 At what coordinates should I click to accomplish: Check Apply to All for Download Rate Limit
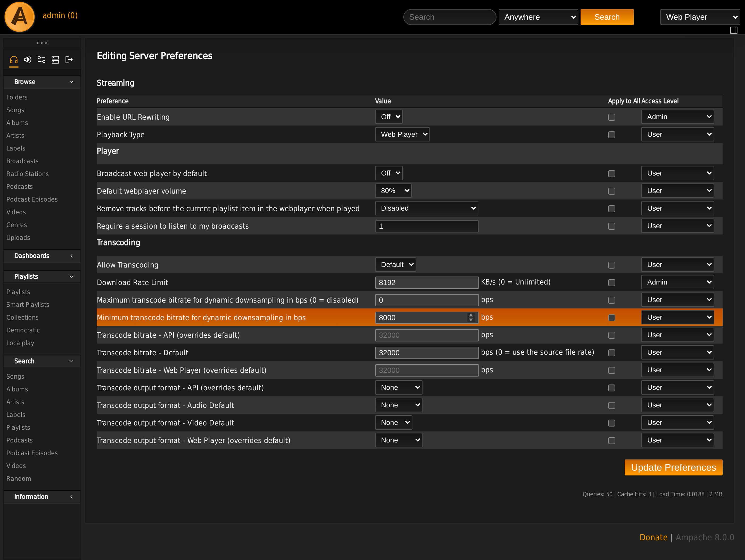click(x=612, y=283)
